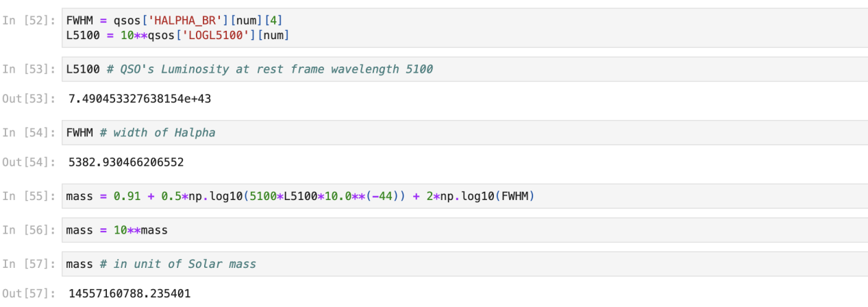Select the L5100 luminosity comment cell
868x307 pixels.
pyautogui.click(x=464, y=69)
